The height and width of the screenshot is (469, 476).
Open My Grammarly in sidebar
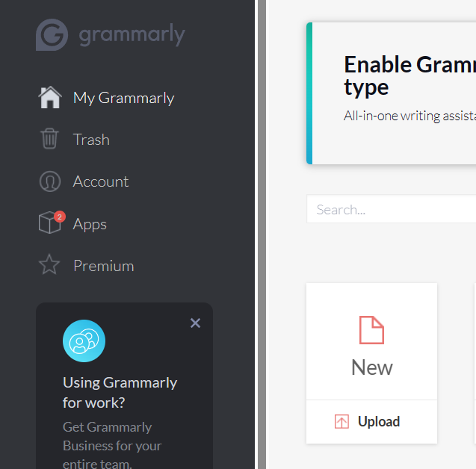pyautogui.click(x=123, y=98)
